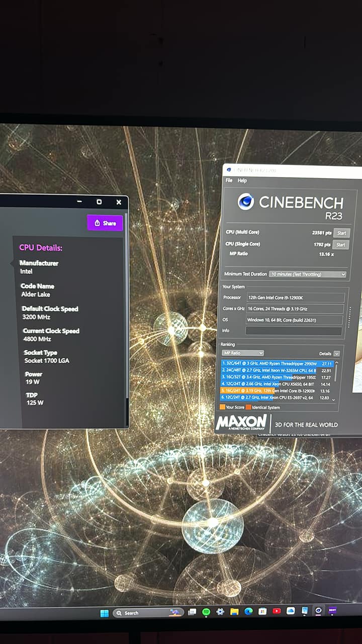
Task: Open YouTube icon in the taskbar
Action: [x=277, y=611]
